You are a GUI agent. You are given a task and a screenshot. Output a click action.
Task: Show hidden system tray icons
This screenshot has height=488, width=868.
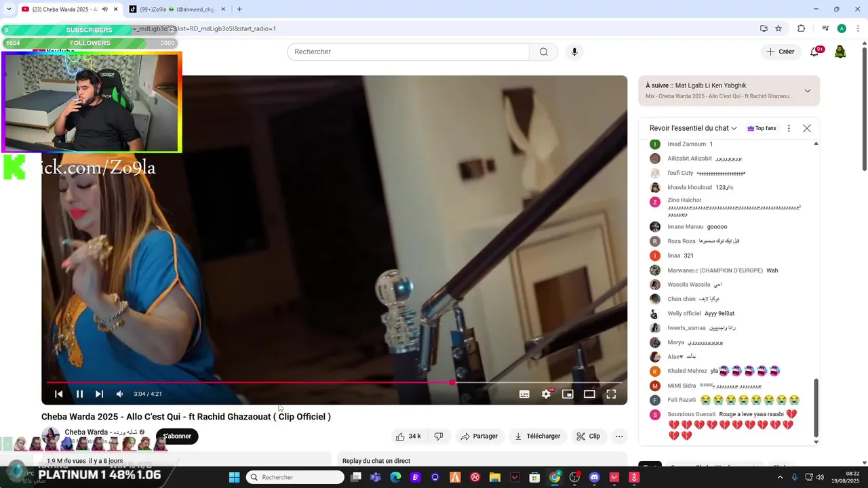(780, 477)
